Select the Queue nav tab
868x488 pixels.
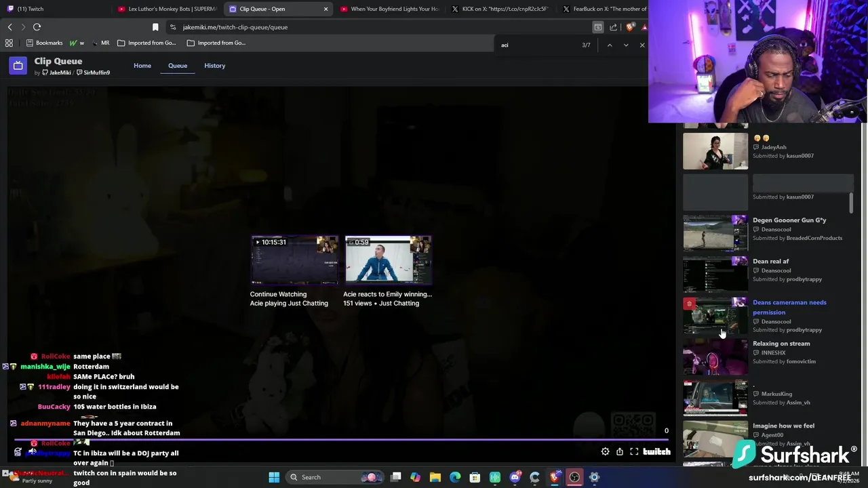(178, 66)
